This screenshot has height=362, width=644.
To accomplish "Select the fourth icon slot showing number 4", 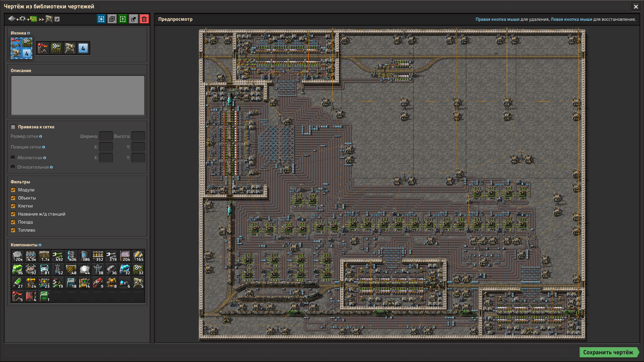I will pyautogui.click(x=83, y=48).
